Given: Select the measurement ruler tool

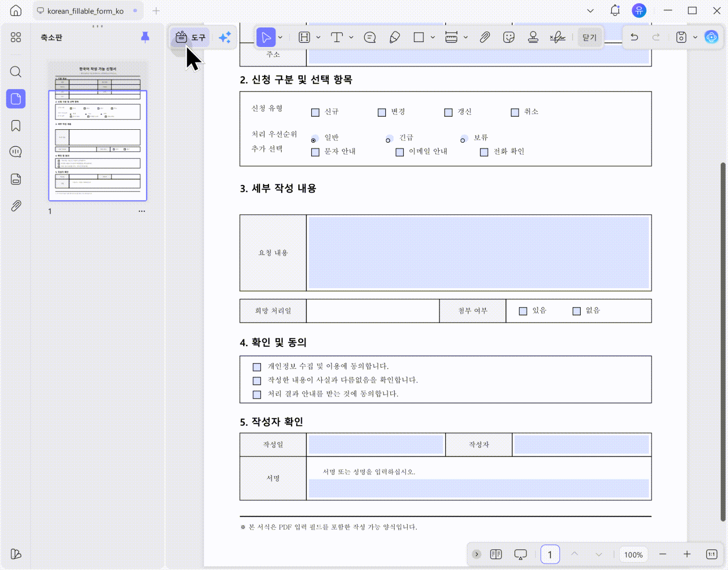Looking at the screenshot, I should (451, 37).
